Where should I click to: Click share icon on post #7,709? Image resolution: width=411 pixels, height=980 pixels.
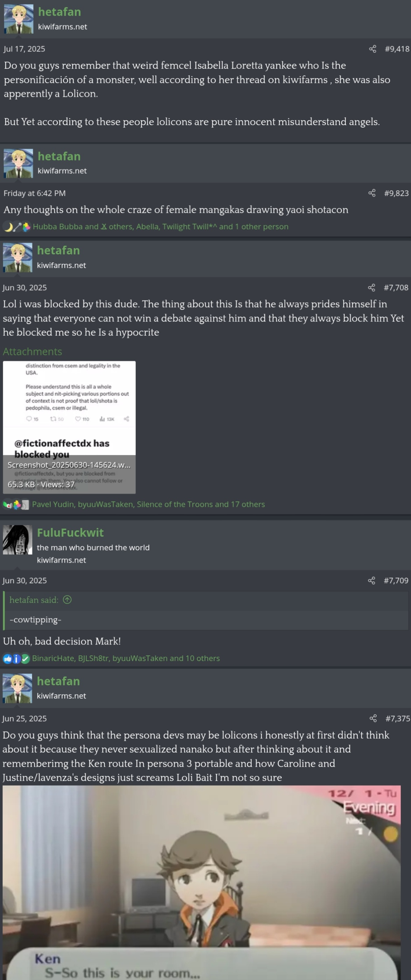click(371, 580)
